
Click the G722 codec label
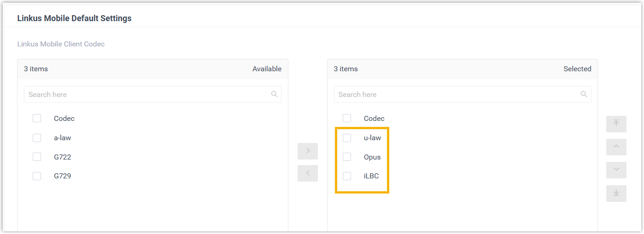[x=62, y=157]
